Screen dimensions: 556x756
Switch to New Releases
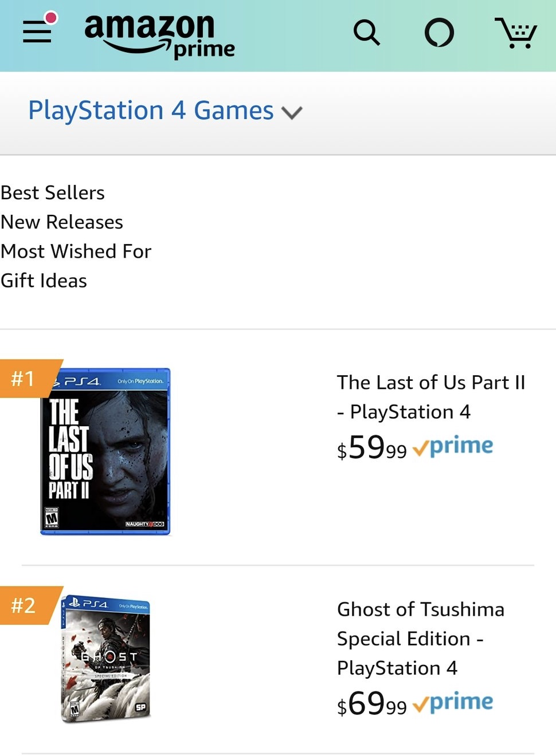point(62,222)
